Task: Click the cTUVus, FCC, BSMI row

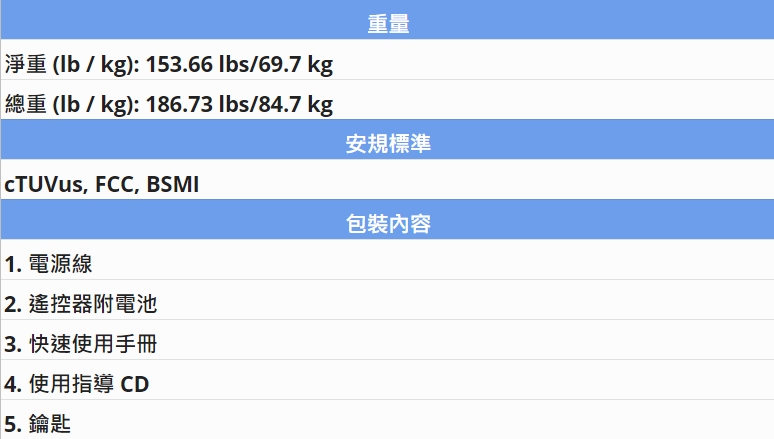Action: click(387, 180)
